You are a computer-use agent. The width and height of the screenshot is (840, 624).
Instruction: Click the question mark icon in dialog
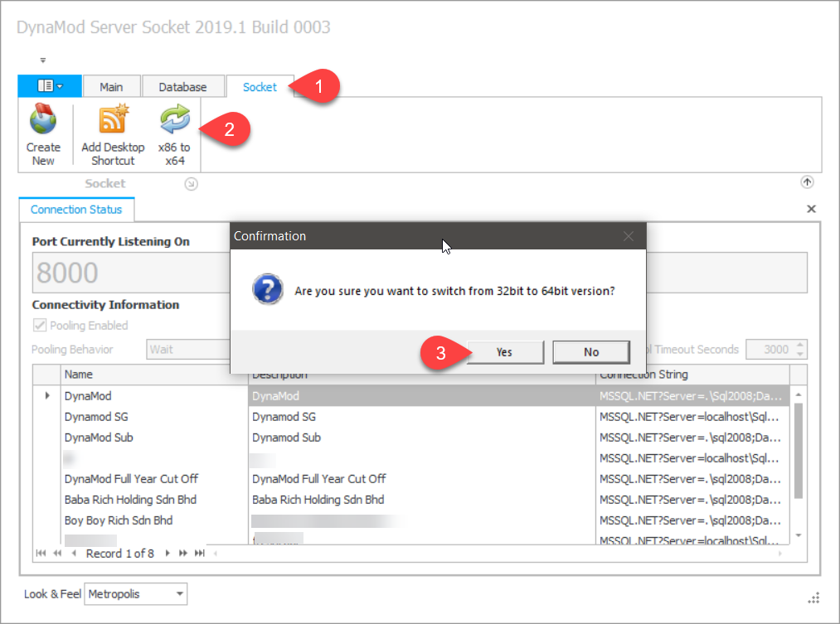[268, 289]
